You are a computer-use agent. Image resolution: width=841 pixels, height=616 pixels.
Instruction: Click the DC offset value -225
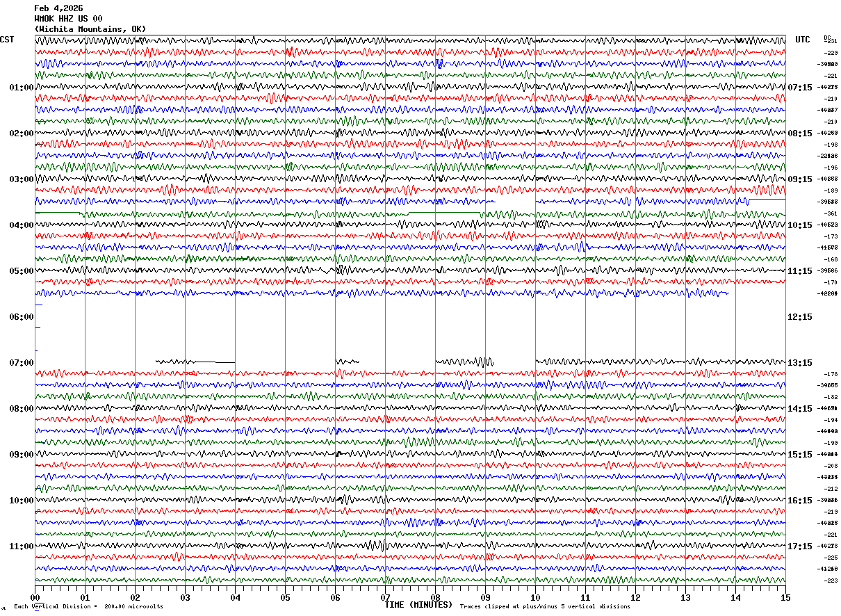point(831,558)
